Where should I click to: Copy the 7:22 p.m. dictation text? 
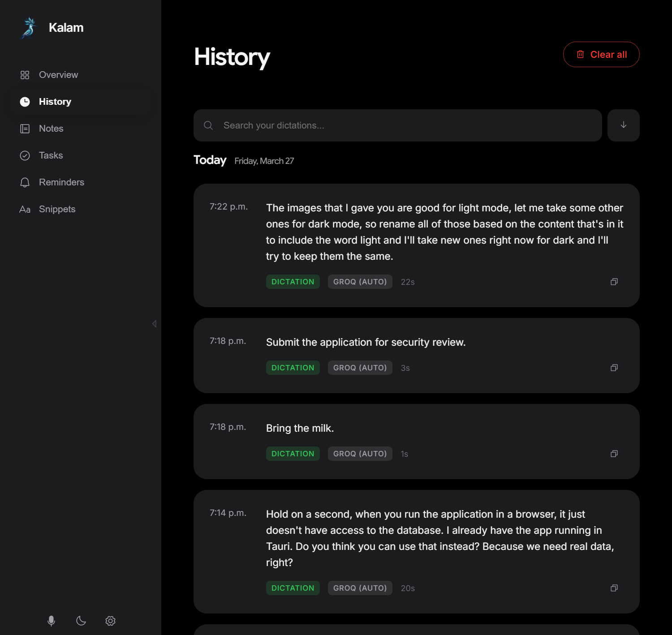click(x=614, y=282)
